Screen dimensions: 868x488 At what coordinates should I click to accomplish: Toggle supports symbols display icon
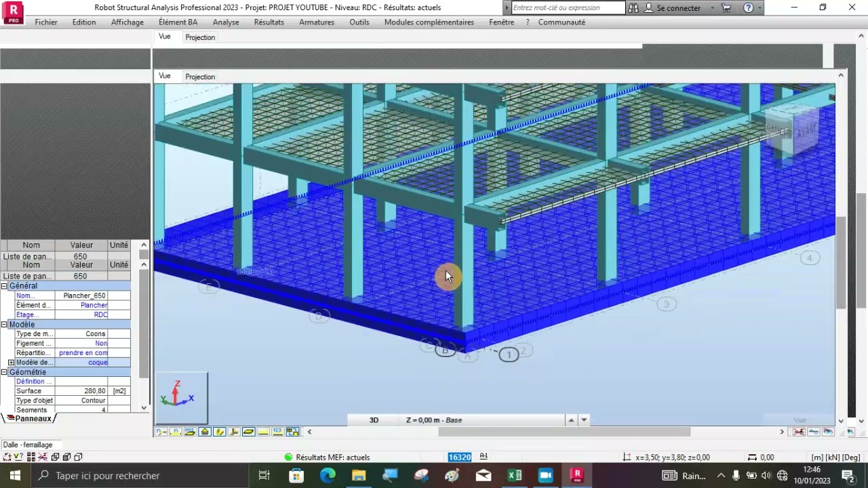pyautogui.click(x=205, y=432)
